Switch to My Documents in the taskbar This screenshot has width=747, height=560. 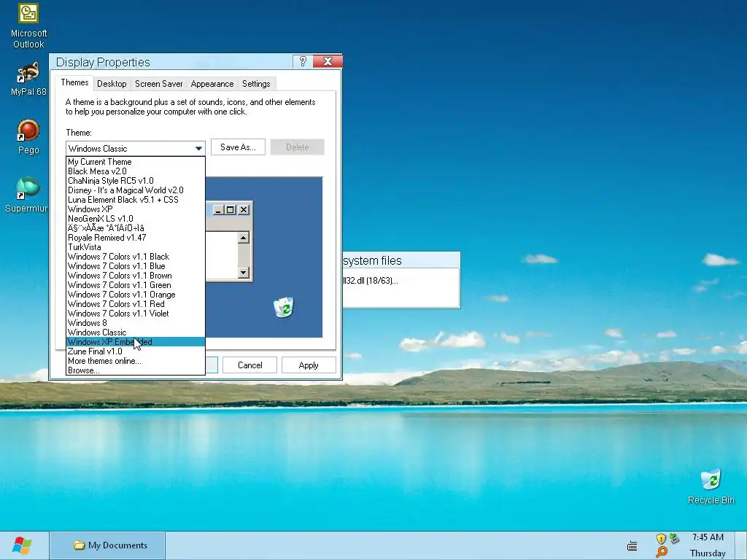click(108, 545)
